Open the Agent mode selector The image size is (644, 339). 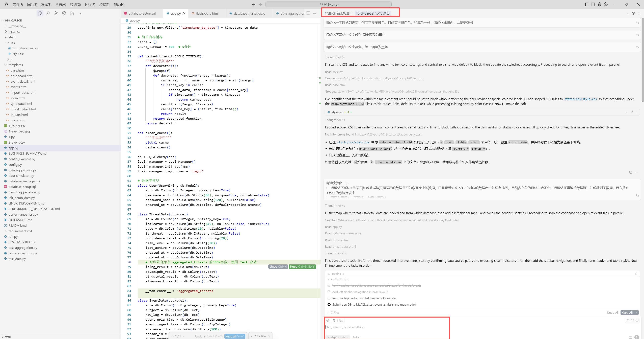[x=338, y=337]
